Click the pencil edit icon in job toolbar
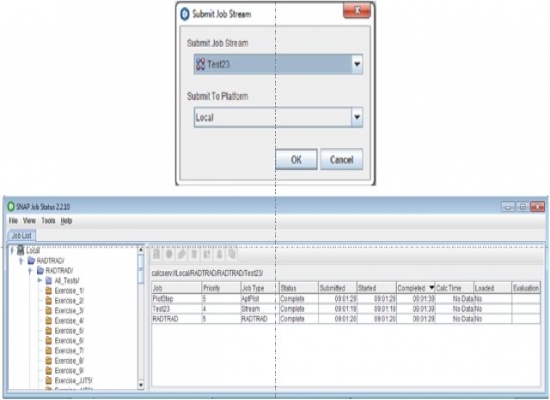This screenshot has width=550, height=400. [182, 254]
